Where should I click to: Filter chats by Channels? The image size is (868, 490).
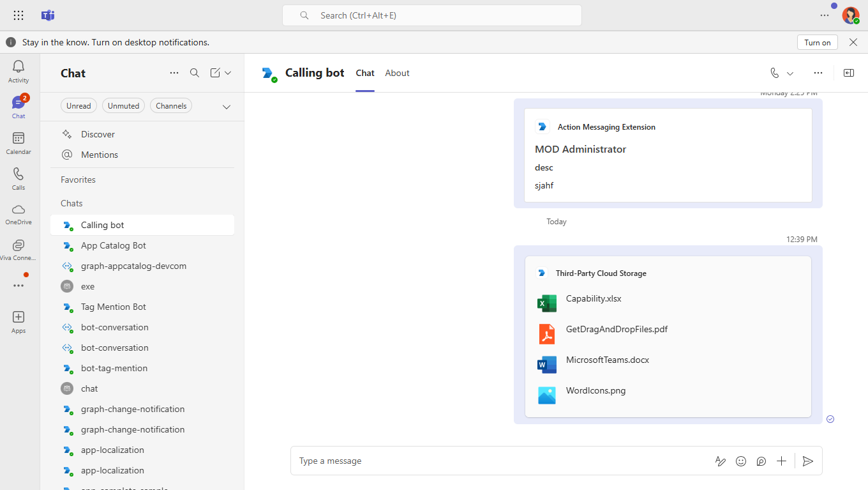tap(171, 106)
